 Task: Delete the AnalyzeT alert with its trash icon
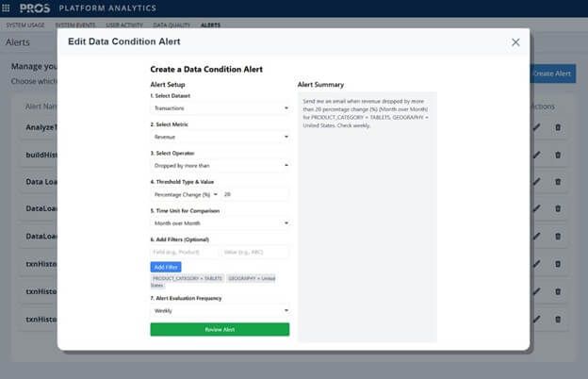[557, 128]
